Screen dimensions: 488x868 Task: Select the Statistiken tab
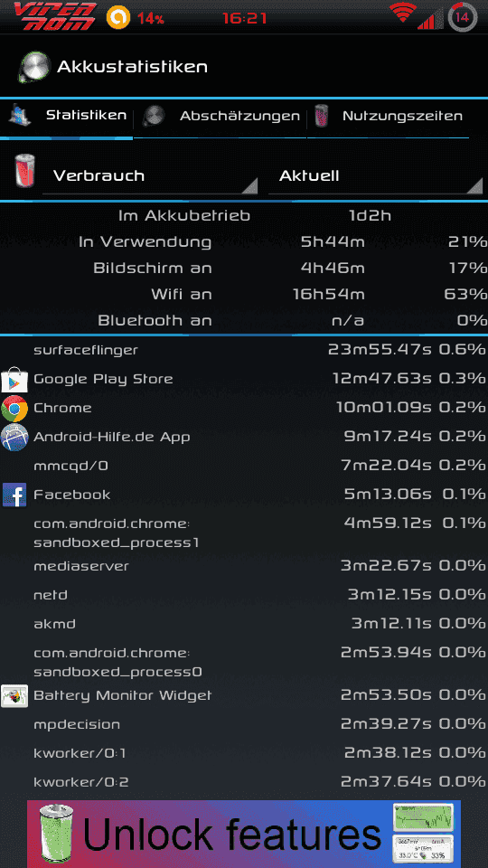click(66, 117)
